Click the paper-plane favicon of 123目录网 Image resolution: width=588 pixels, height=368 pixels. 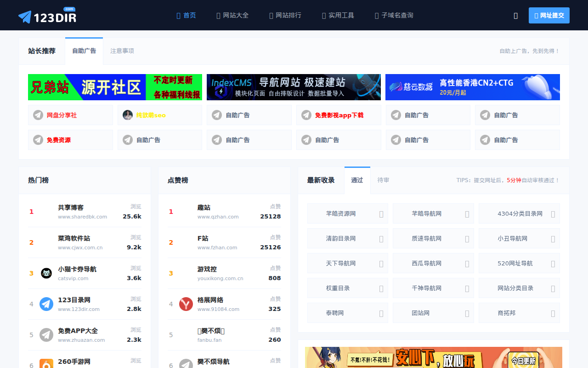pyautogui.click(x=46, y=304)
